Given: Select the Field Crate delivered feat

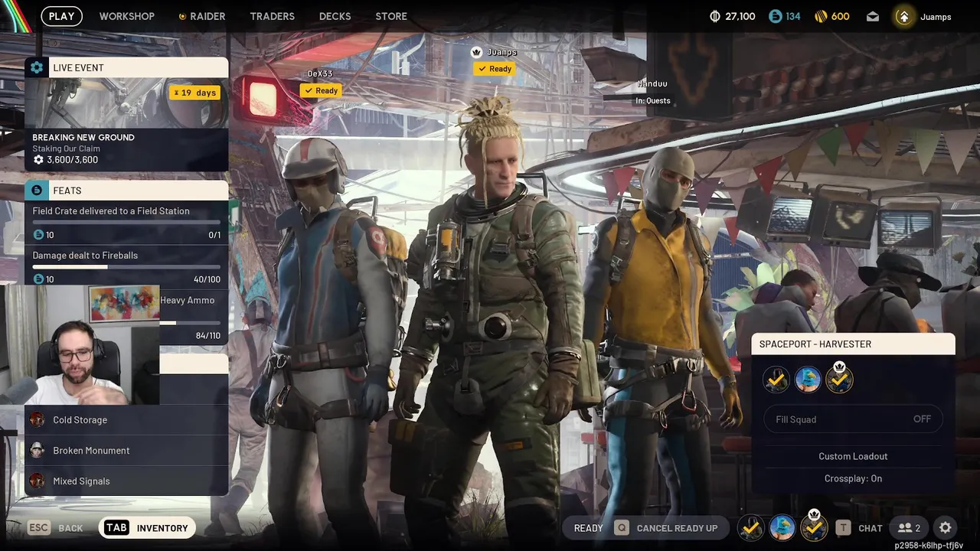Looking at the screenshot, I should click(x=126, y=222).
